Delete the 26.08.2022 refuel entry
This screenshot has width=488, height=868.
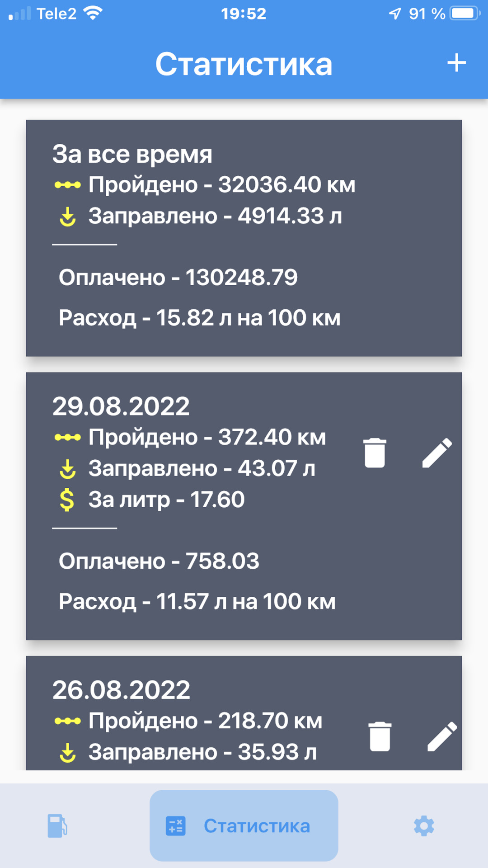(380, 736)
